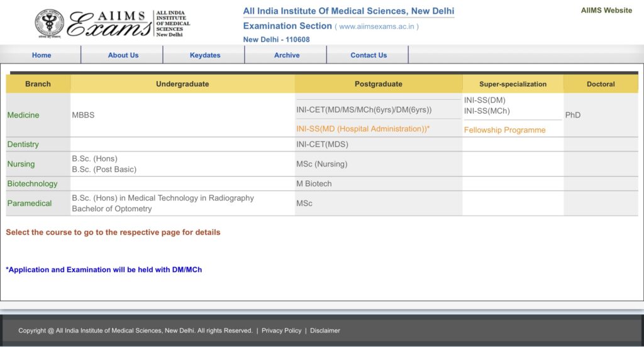The width and height of the screenshot is (644, 347).
Task: Select the Bachelor of Optometry course
Action: coord(112,209)
